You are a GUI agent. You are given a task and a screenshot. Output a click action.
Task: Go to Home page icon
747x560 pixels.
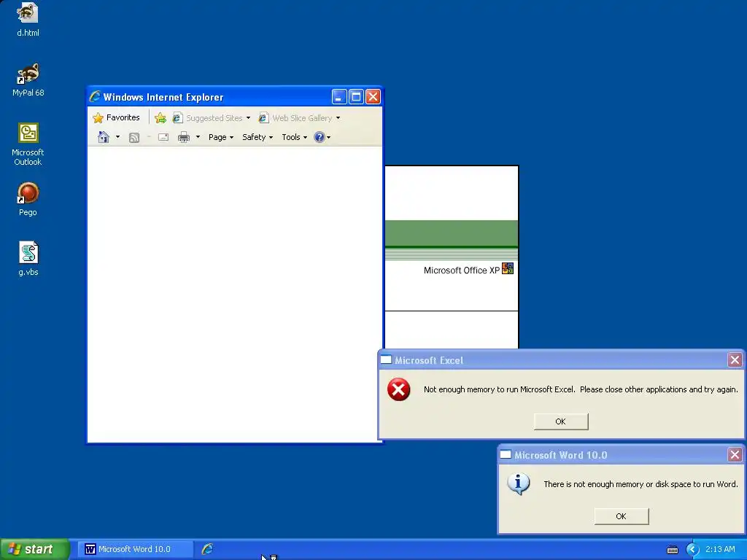(104, 137)
